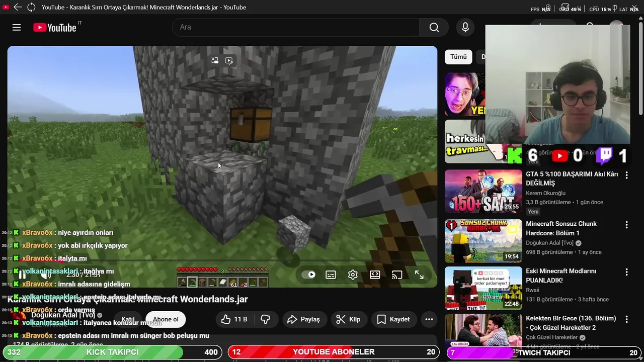Enter fullscreen mode
Image resolution: width=644 pixels, height=362 pixels.
419,275
